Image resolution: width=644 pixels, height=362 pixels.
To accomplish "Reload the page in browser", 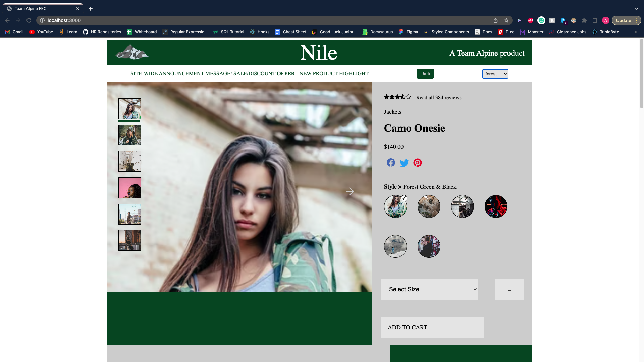I will (29, 20).
